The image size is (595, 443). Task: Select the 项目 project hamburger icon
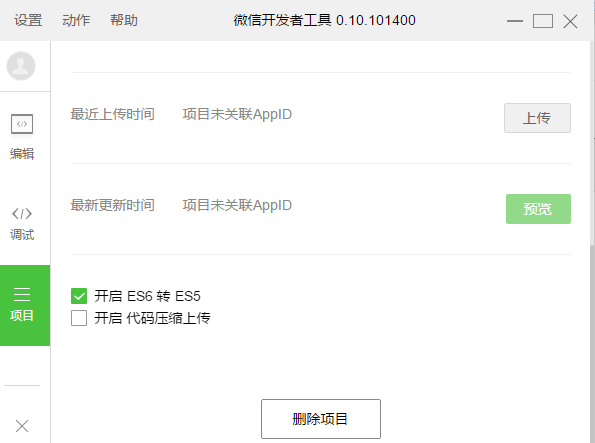coord(22,294)
